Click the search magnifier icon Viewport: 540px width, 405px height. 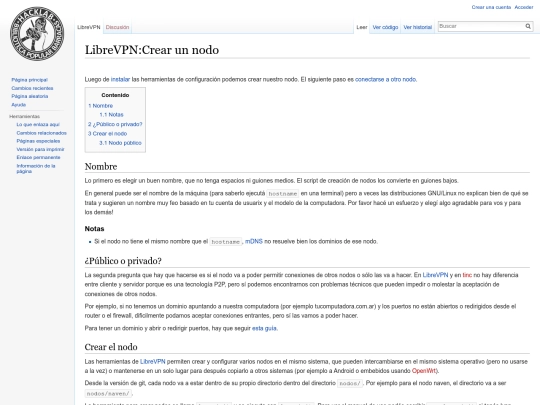(x=528, y=26)
